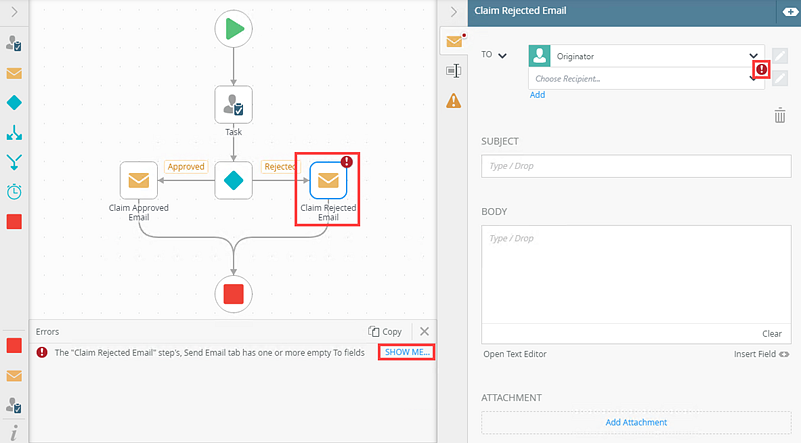The width and height of the screenshot is (801, 443).
Task: Open Text Editor for body
Action: pos(515,354)
